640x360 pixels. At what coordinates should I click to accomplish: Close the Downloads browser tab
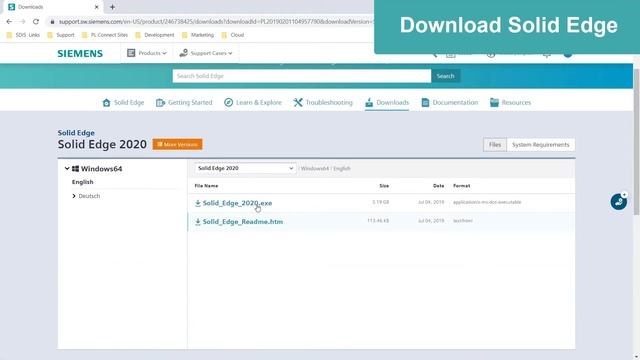click(97, 7)
